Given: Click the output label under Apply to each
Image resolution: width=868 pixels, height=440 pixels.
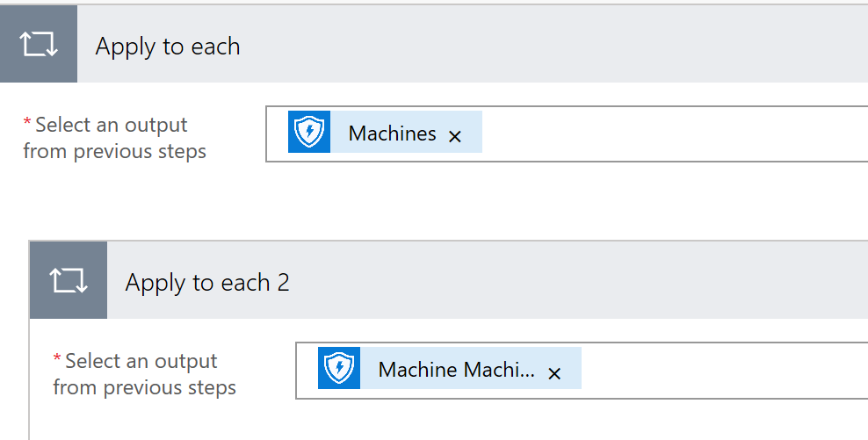Looking at the screenshot, I should [114, 138].
